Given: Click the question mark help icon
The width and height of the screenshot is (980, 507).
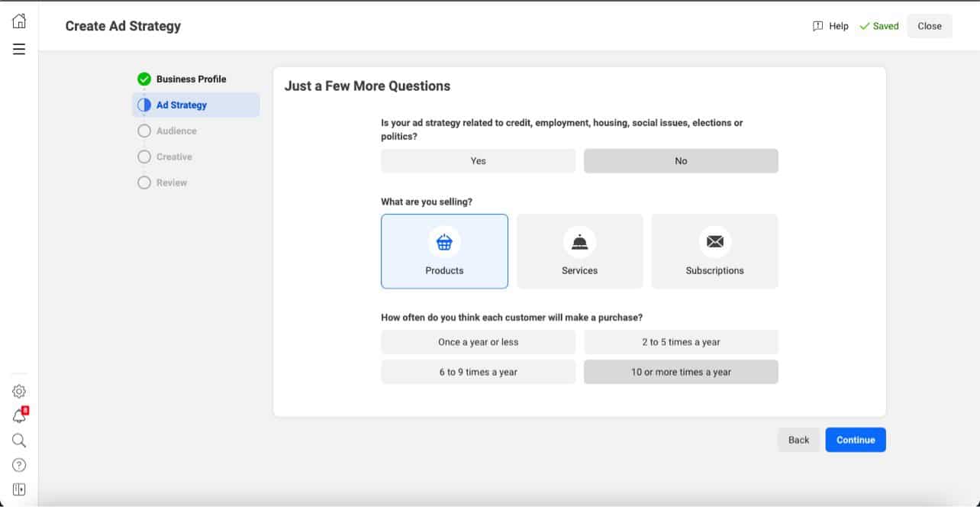Looking at the screenshot, I should [19, 465].
